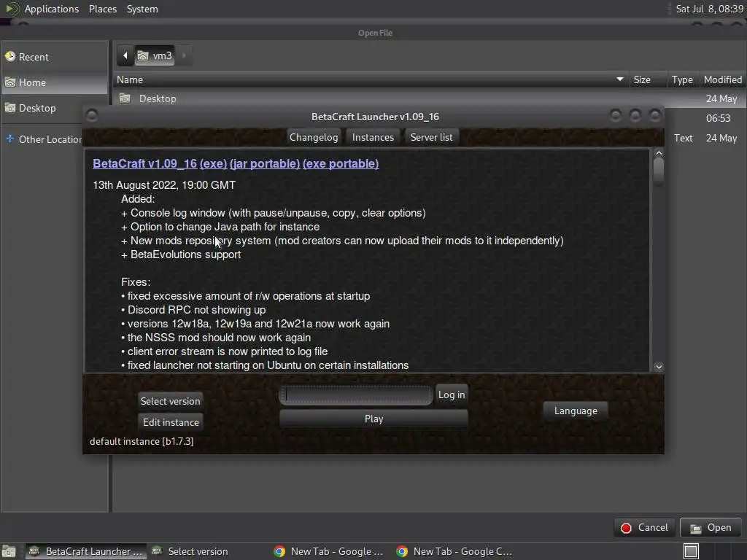Click the Home folder icon in sidebar
Viewport: 747px width, 560px height.
coord(10,82)
